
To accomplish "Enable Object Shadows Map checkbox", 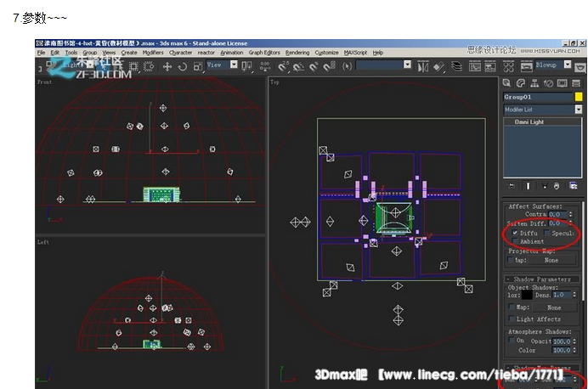I will point(512,307).
